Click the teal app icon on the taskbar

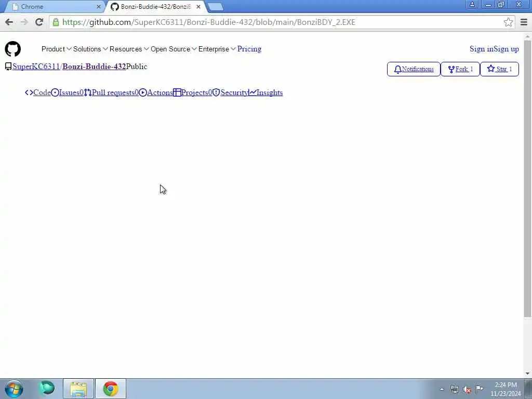click(x=47, y=388)
